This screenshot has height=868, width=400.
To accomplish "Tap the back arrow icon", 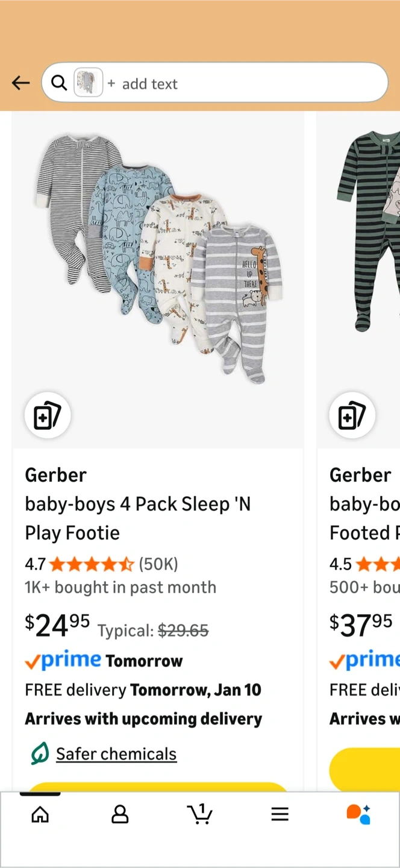I will click(x=20, y=83).
